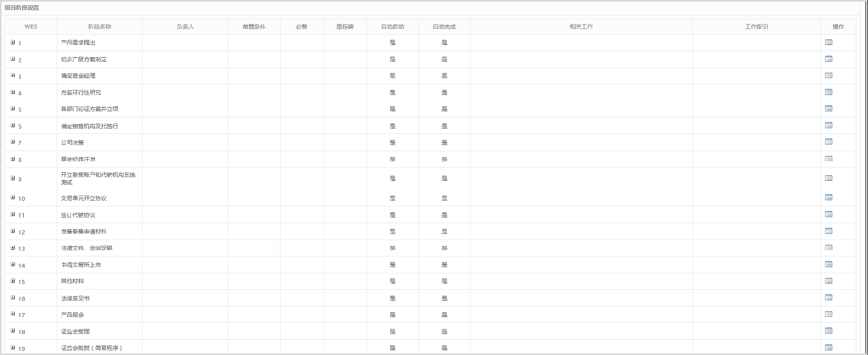Click the operation icon in 方案可行性研究 row

pos(829,92)
